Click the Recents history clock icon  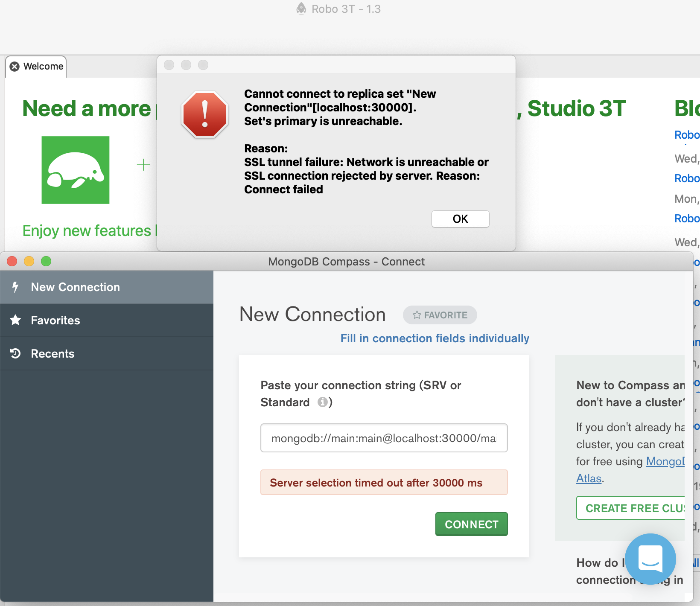(15, 353)
